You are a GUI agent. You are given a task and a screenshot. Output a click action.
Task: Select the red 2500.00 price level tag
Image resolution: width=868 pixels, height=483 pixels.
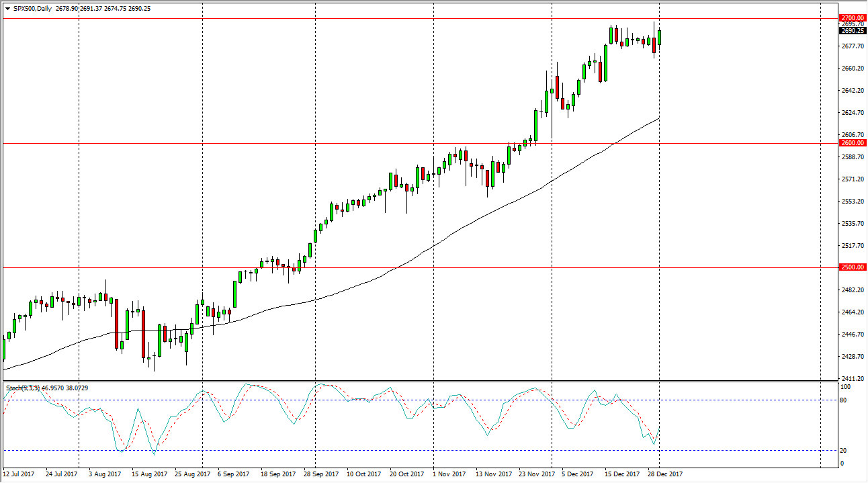click(852, 267)
